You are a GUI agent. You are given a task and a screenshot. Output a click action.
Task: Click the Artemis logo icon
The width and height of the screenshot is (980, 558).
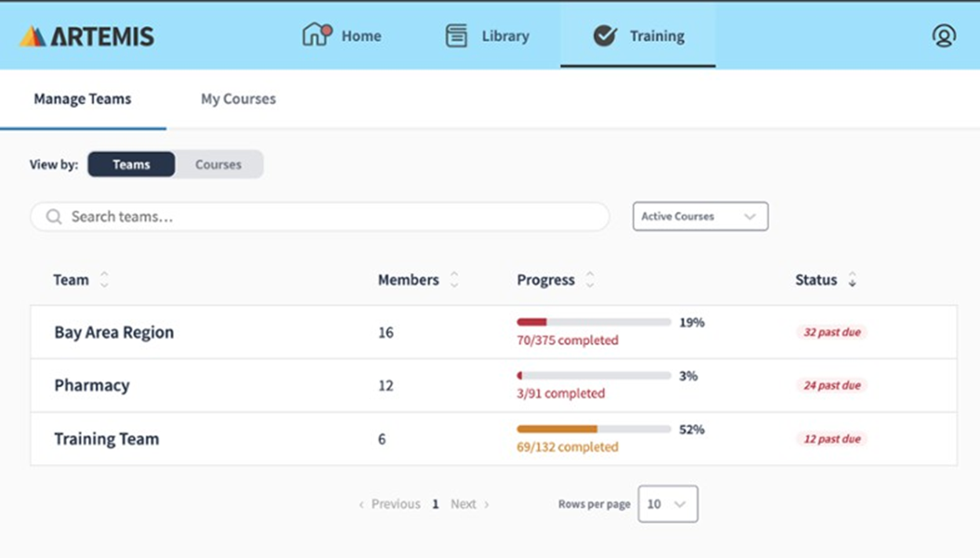[33, 36]
